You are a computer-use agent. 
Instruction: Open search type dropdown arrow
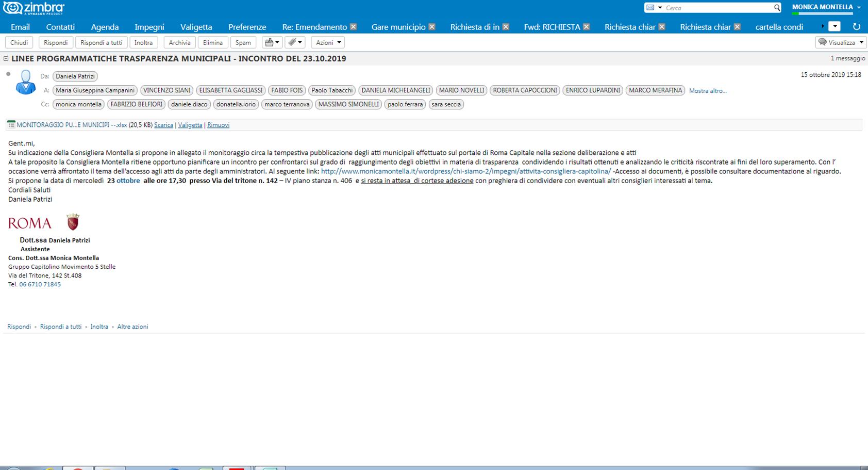coord(660,8)
